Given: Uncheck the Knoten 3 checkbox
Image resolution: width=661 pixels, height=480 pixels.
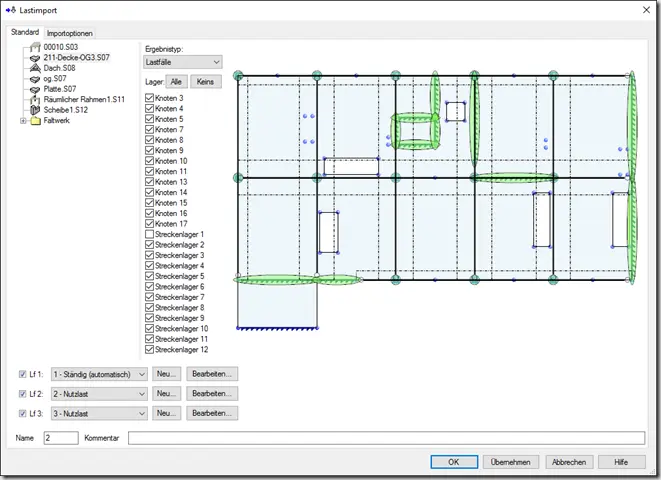Looking at the screenshot, I should 149,98.
